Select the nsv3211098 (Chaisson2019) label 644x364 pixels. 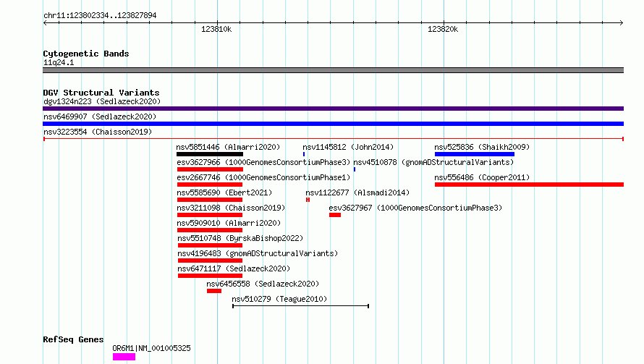[x=231, y=208]
